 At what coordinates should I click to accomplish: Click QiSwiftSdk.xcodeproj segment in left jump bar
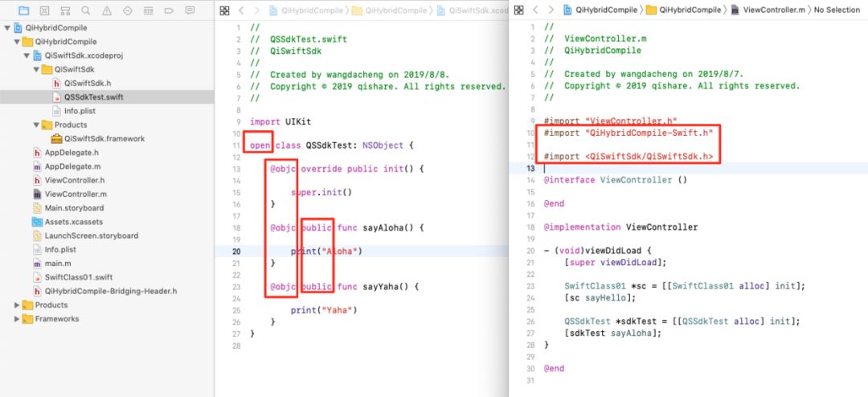click(x=473, y=10)
